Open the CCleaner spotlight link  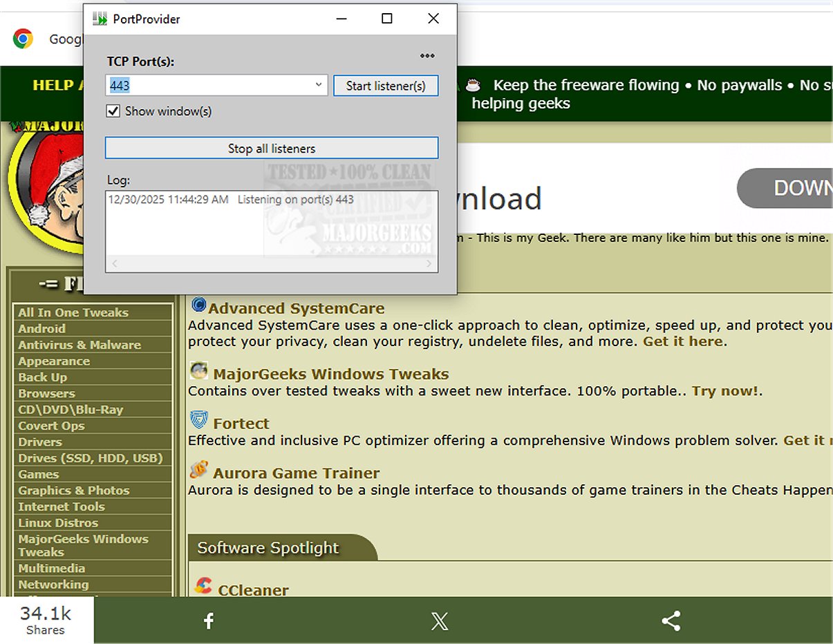(x=254, y=591)
